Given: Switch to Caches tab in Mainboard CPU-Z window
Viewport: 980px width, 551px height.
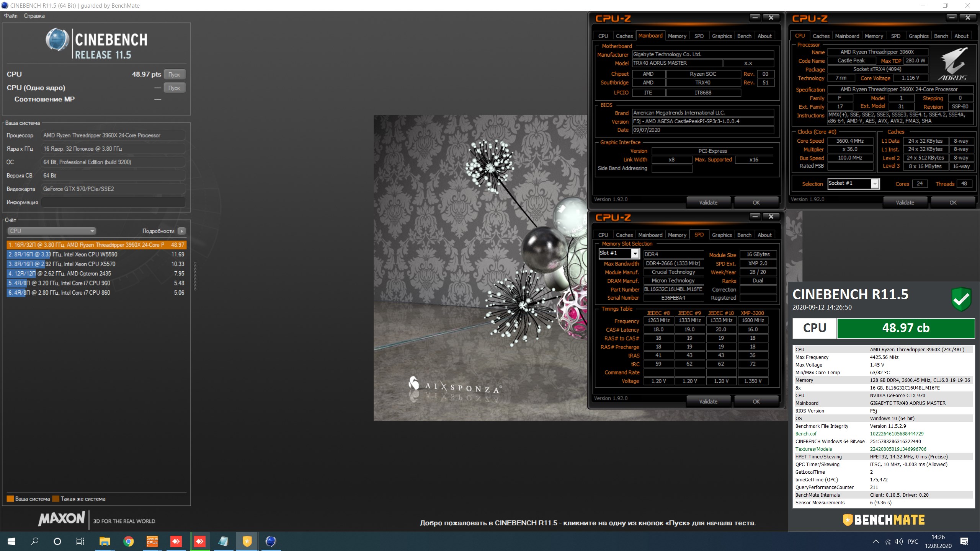Looking at the screenshot, I should [624, 36].
